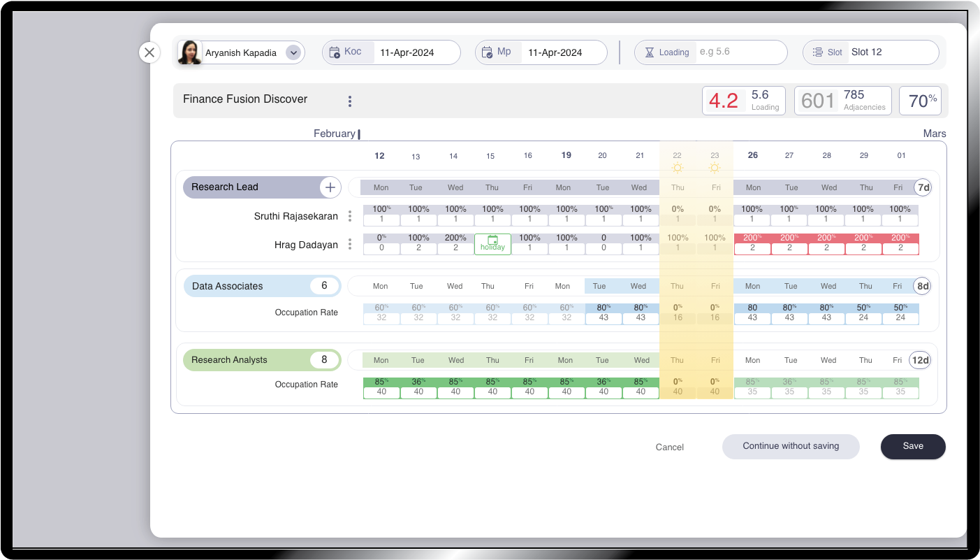
Task: Click the Slot list icon
Action: [818, 52]
